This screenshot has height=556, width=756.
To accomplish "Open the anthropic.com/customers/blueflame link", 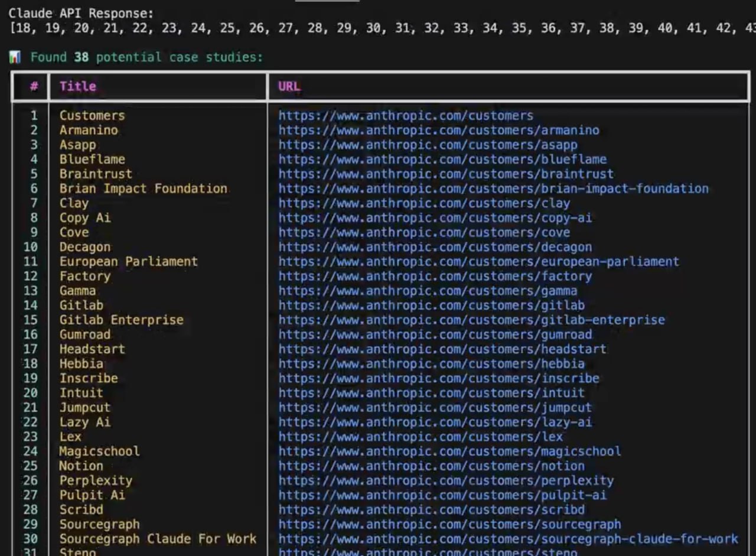I will 442,160.
